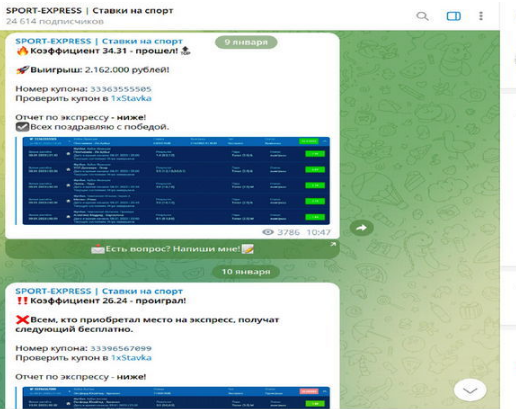The width and height of the screenshot is (516, 409).
Task: Open coupon number 33396567099 link
Action: pyautogui.click(x=121, y=348)
